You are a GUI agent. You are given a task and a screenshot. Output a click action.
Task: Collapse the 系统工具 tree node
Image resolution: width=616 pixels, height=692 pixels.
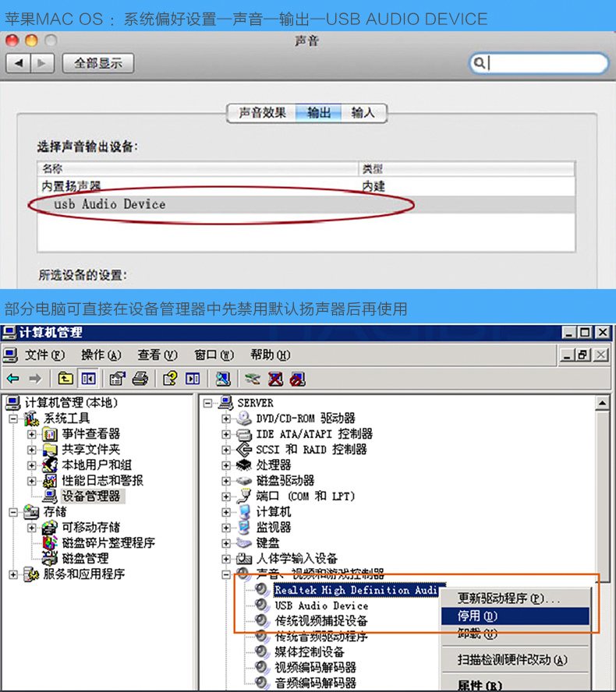(13, 418)
